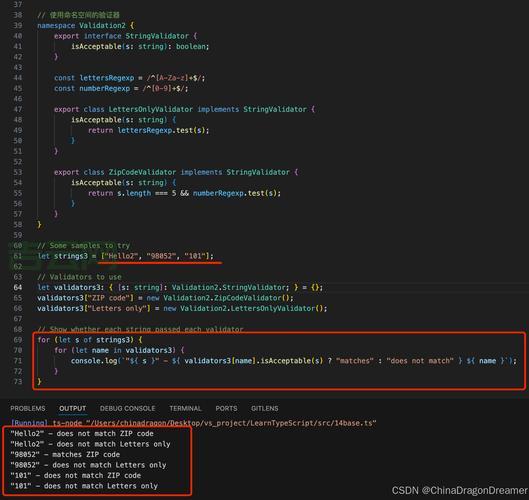Open the OUTPUT panel tab
The height and width of the screenshot is (500, 529).
click(x=73, y=408)
